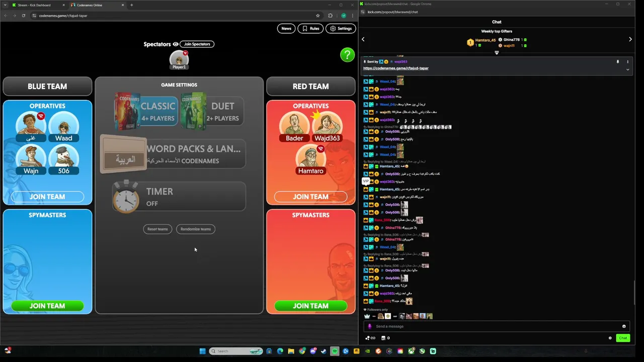Open the Rules menu
The width and height of the screenshot is (644, 362).
click(x=310, y=29)
